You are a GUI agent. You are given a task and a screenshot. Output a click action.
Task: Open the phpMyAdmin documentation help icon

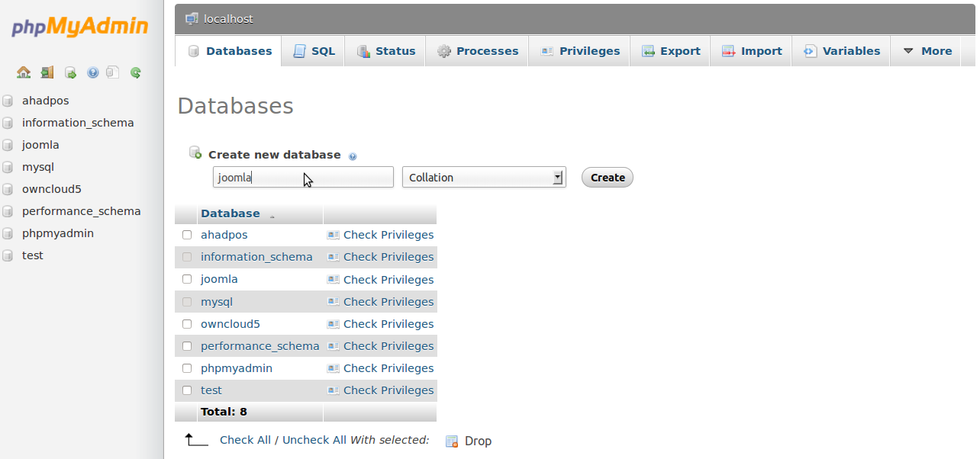[93, 72]
